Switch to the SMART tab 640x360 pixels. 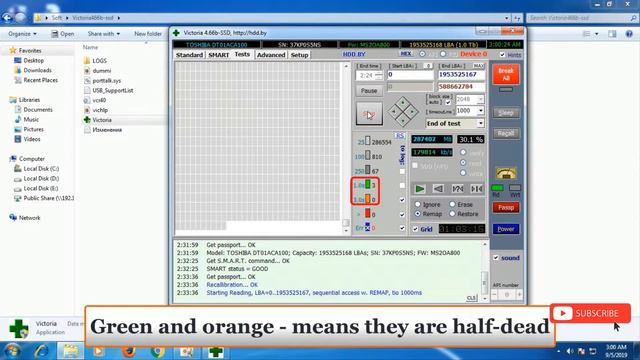[x=219, y=55]
